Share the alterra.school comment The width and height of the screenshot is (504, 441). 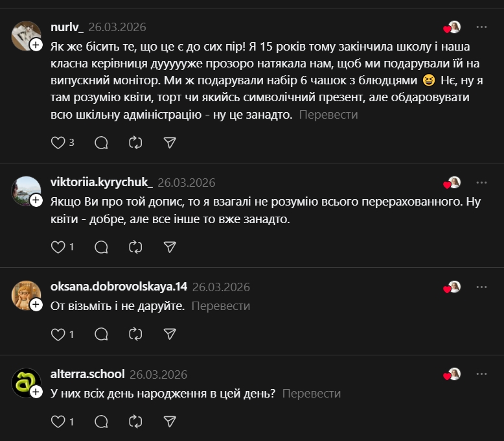pos(170,422)
